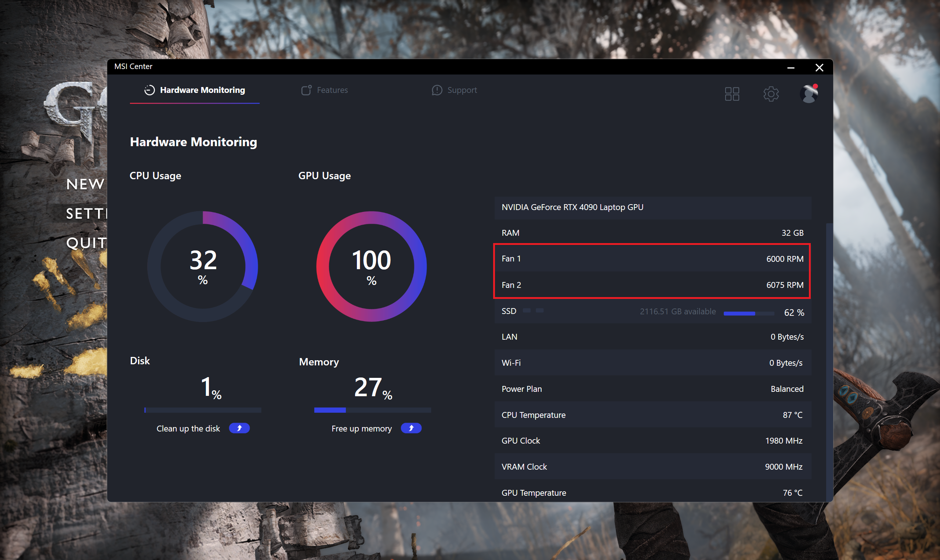Select the Fan 1 row label
Viewport: 940px width, 560px height.
pyautogui.click(x=511, y=259)
